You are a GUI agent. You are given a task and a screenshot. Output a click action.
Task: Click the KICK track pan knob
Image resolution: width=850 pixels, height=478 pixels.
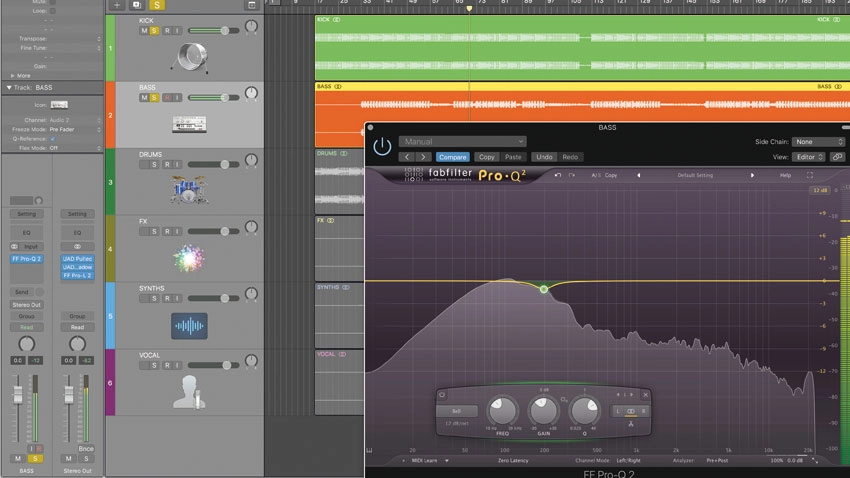[x=251, y=27]
